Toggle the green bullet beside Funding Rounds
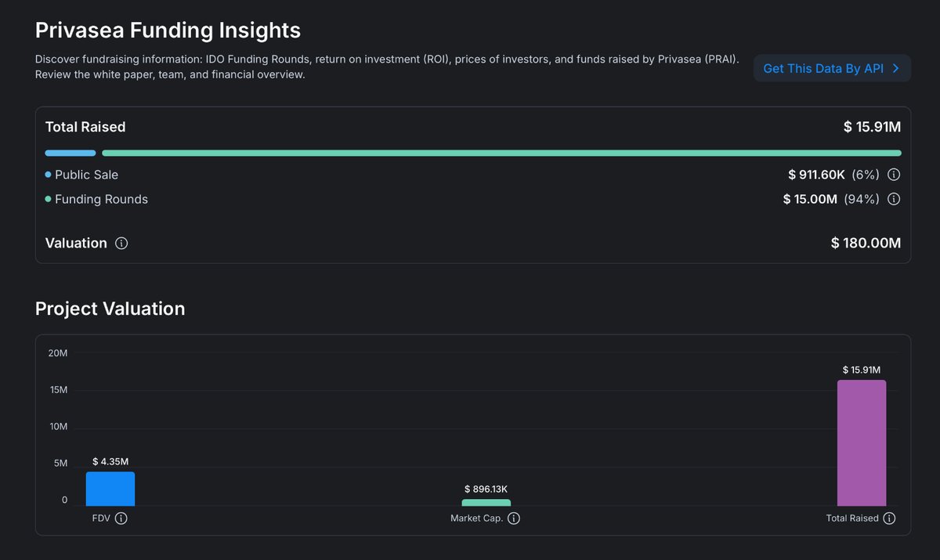The height and width of the screenshot is (560, 940). click(47, 199)
